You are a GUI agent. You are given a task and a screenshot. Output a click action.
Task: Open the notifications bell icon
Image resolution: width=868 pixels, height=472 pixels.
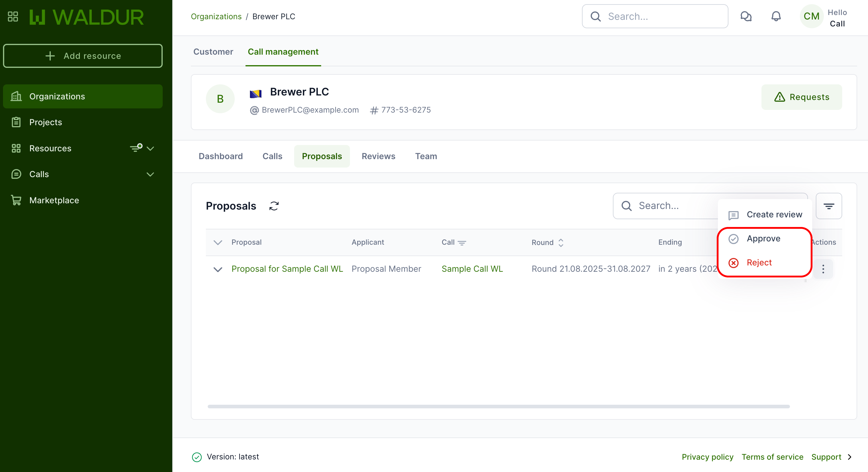[x=776, y=16]
